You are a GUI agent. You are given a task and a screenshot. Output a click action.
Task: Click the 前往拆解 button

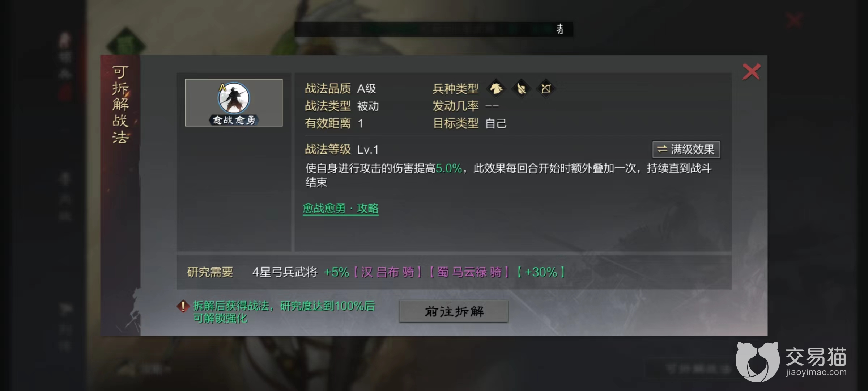(454, 311)
